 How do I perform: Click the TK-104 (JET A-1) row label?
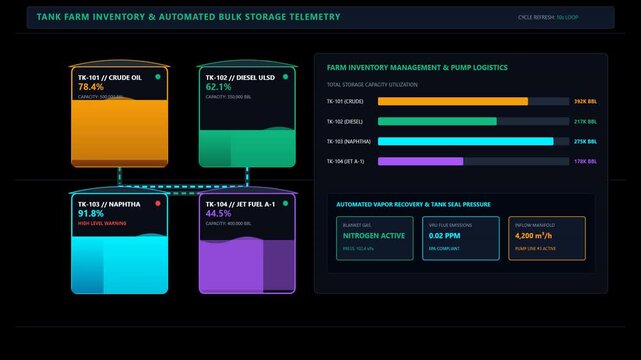point(345,161)
